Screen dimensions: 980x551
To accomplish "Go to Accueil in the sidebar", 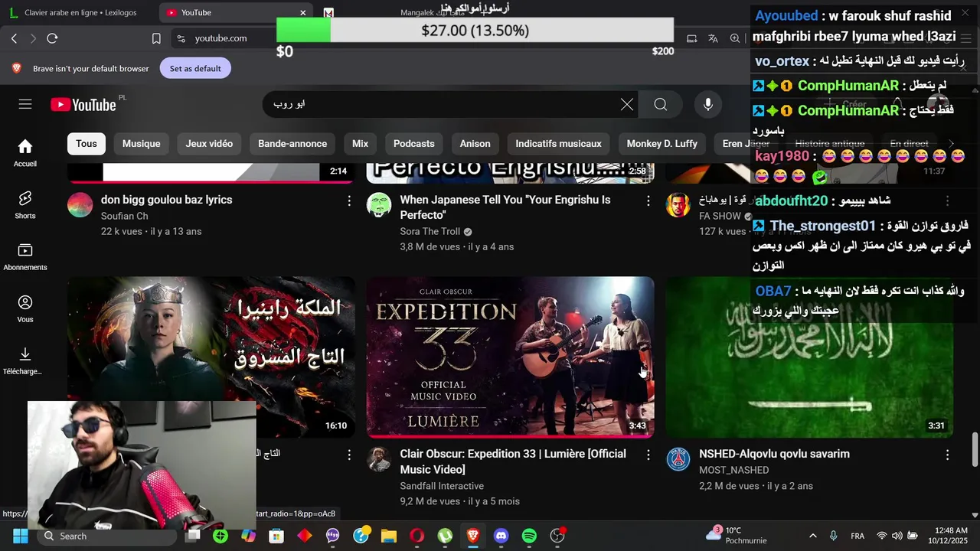I will (25, 153).
